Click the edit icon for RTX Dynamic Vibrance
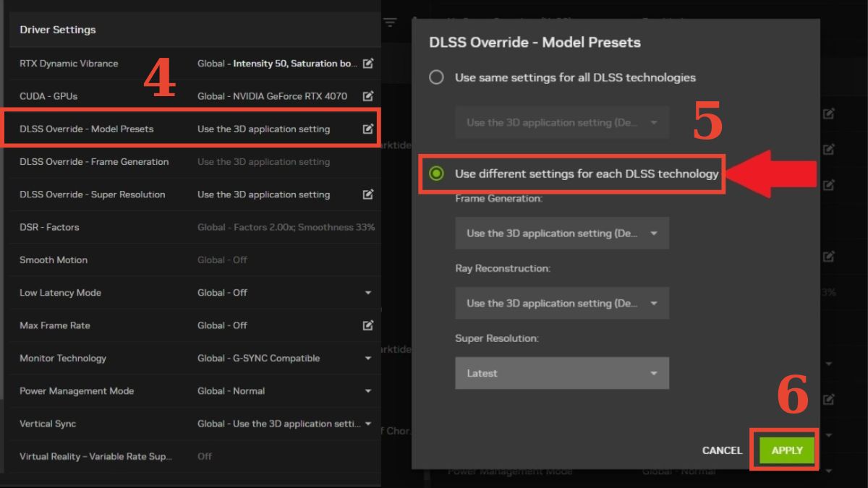The image size is (868, 488). (368, 64)
